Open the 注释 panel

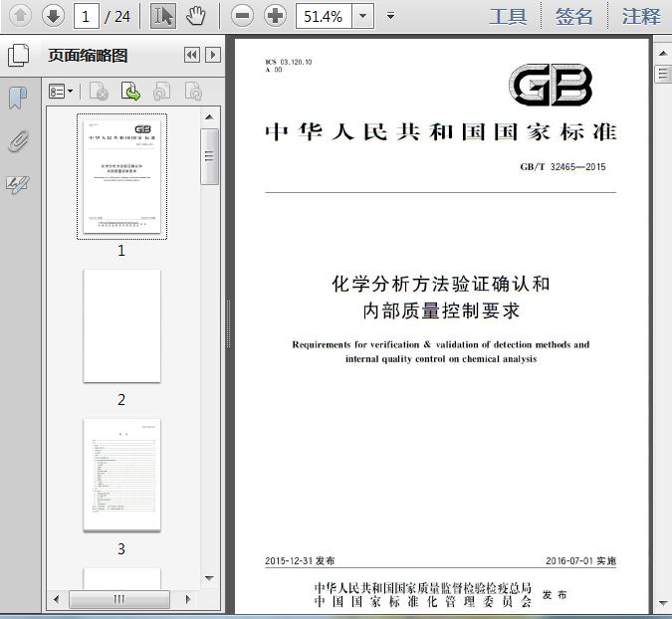coord(641,16)
